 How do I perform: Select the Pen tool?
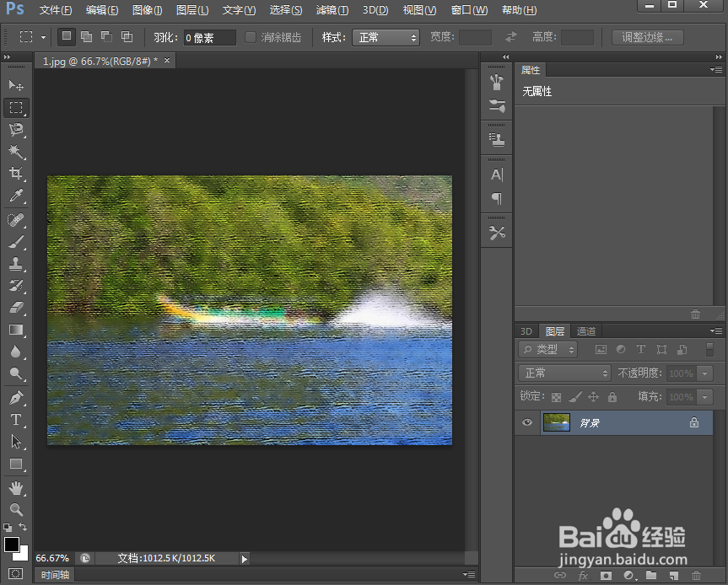(16, 398)
